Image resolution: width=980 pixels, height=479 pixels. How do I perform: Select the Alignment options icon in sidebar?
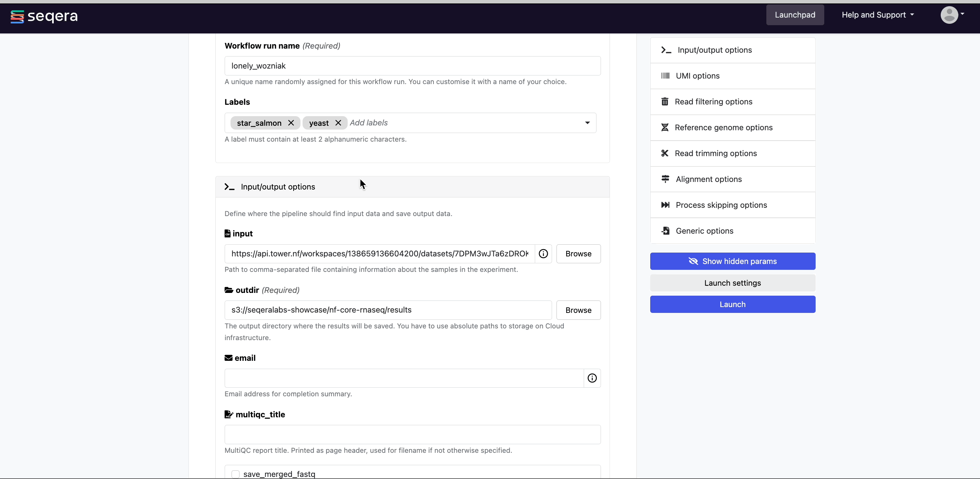665,180
